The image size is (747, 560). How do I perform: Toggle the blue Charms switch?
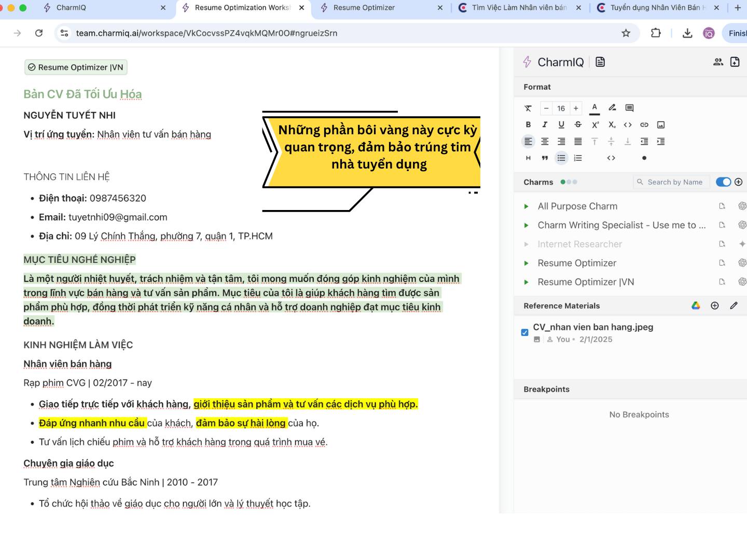click(723, 182)
